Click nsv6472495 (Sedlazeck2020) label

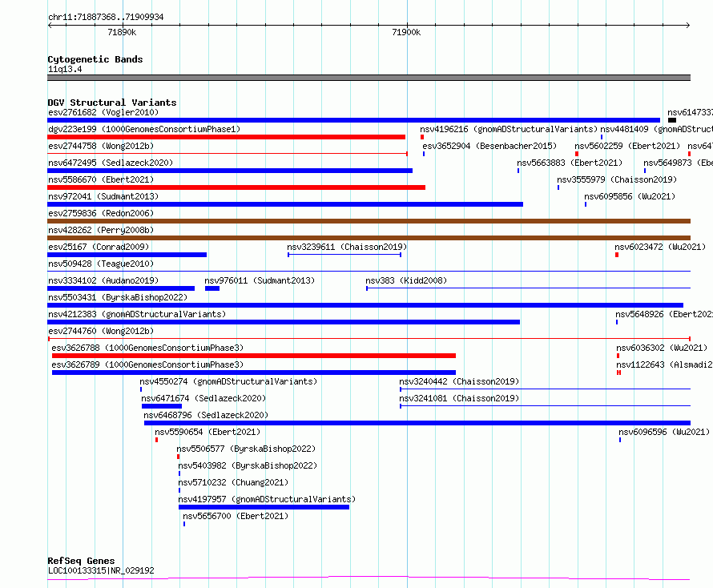tap(111, 163)
